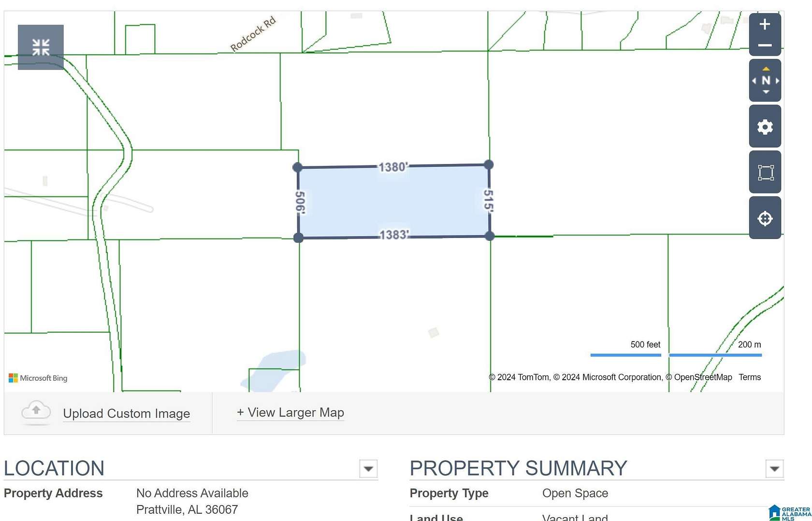Rotate the map to north using compass N
This screenshot has height=521, width=812.
[766, 81]
